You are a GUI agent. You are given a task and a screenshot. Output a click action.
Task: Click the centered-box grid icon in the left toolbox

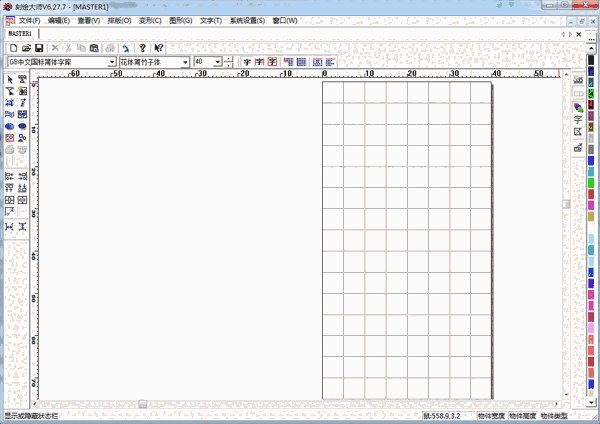coord(23,200)
